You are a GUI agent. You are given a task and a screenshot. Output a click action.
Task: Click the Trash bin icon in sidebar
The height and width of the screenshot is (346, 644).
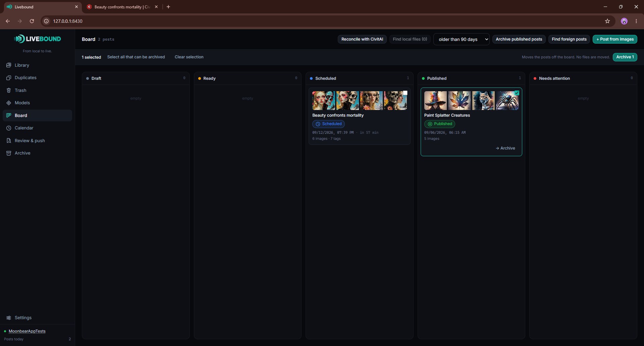9,90
